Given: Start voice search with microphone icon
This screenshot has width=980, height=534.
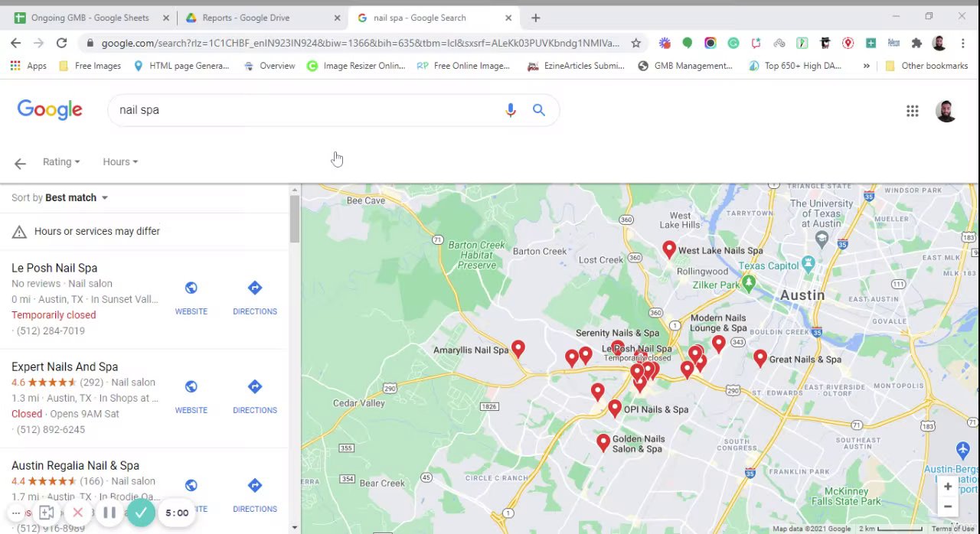Looking at the screenshot, I should (x=511, y=110).
